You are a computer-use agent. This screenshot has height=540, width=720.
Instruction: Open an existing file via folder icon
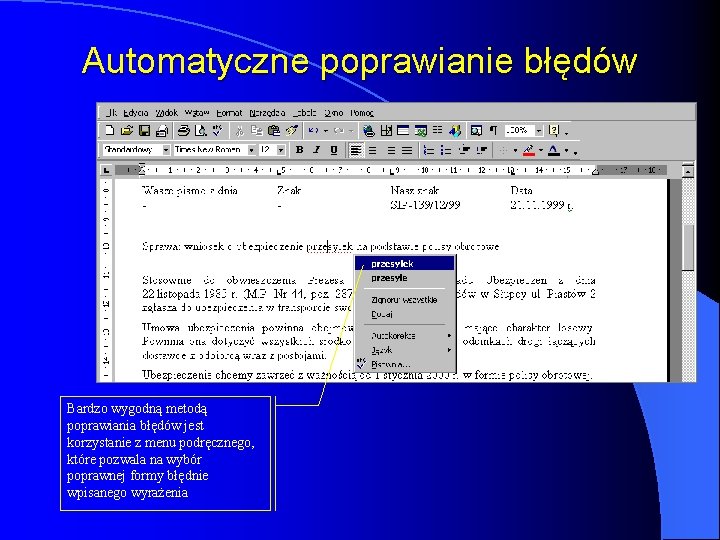pos(127,131)
